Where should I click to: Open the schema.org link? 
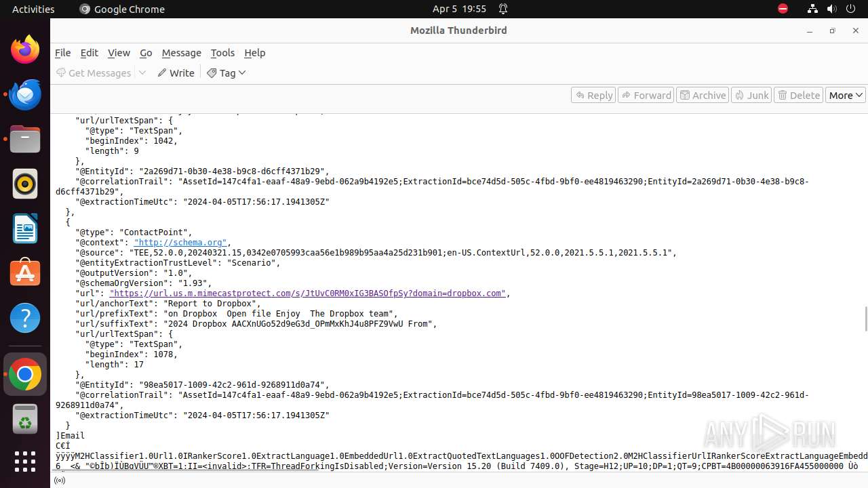[x=180, y=243]
